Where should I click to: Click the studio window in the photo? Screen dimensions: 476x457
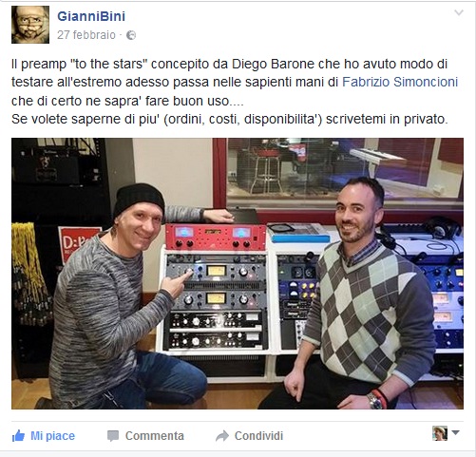point(344,169)
